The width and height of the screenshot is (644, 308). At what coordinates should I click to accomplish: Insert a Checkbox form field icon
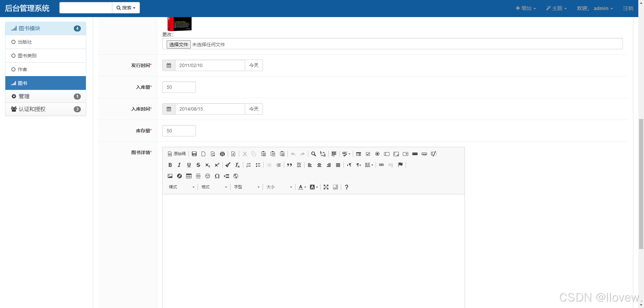(368, 154)
